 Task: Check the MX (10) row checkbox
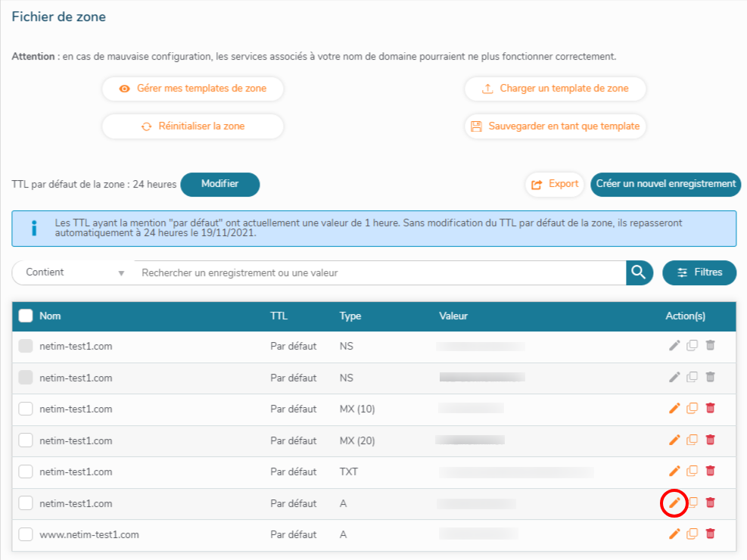click(x=26, y=409)
